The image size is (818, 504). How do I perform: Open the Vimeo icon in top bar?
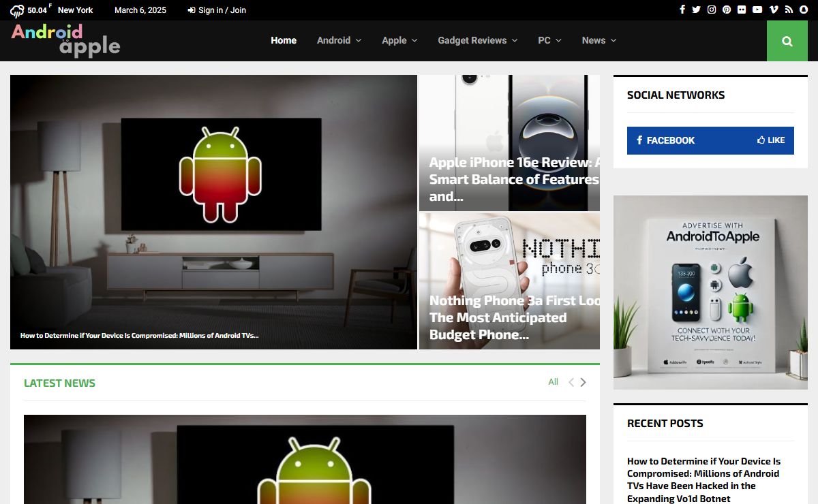click(x=774, y=10)
